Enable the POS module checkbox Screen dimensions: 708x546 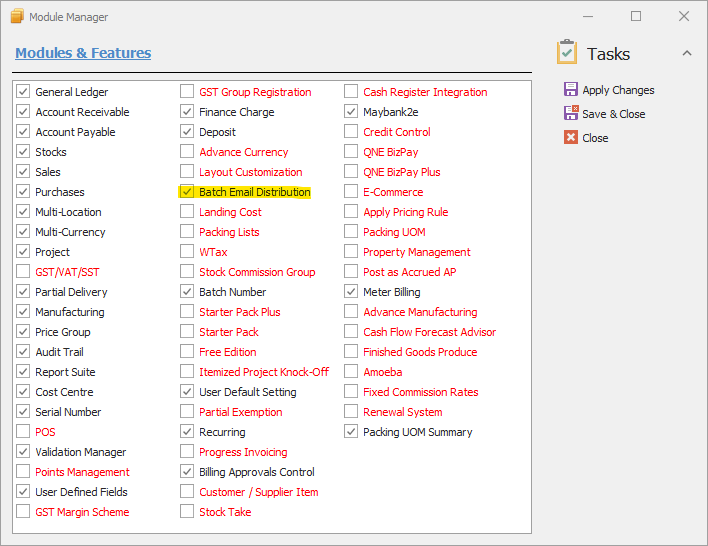(23, 431)
